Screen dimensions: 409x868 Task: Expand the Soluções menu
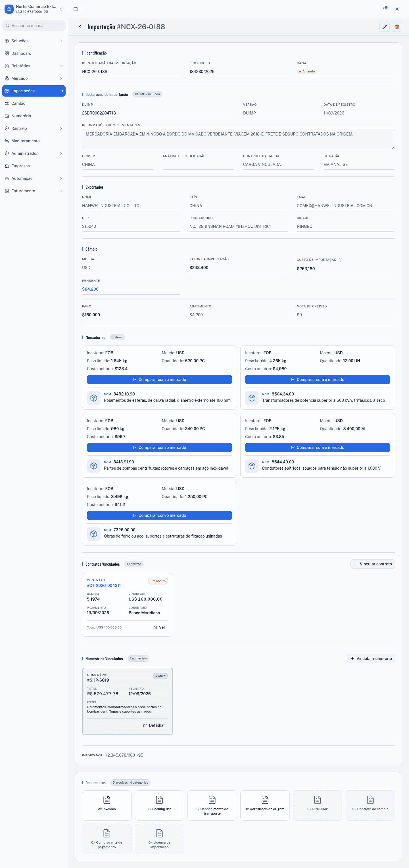34,41
